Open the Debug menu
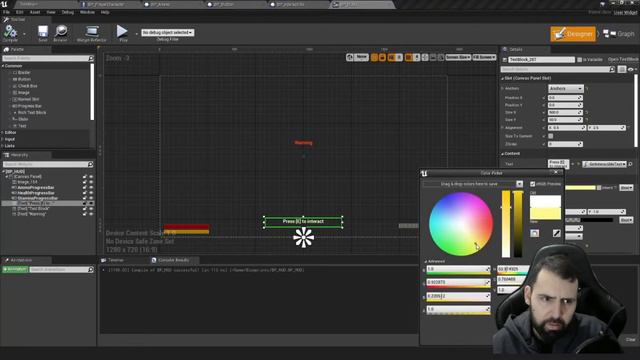Viewport: 640px width, 360px height. pyautogui.click(x=68, y=12)
